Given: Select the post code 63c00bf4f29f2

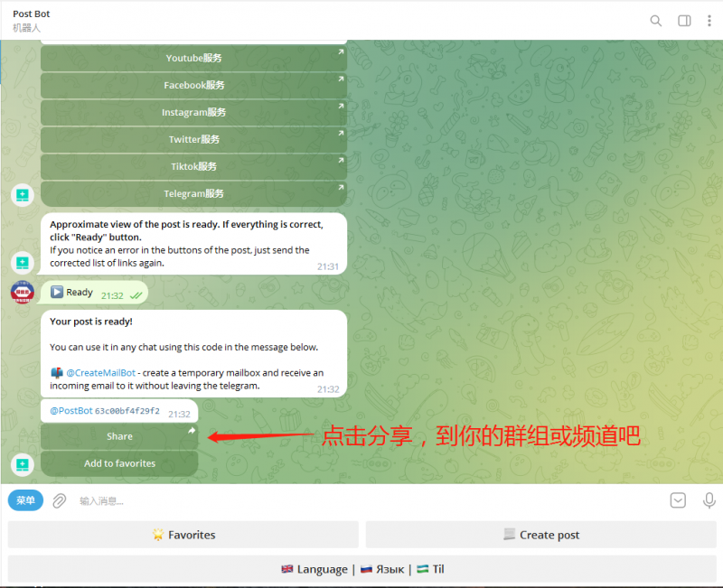Looking at the screenshot, I should coord(127,411).
